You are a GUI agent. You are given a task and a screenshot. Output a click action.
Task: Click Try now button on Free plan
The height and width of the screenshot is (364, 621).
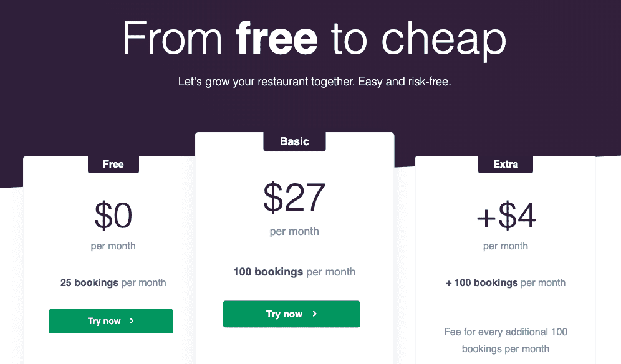(111, 321)
